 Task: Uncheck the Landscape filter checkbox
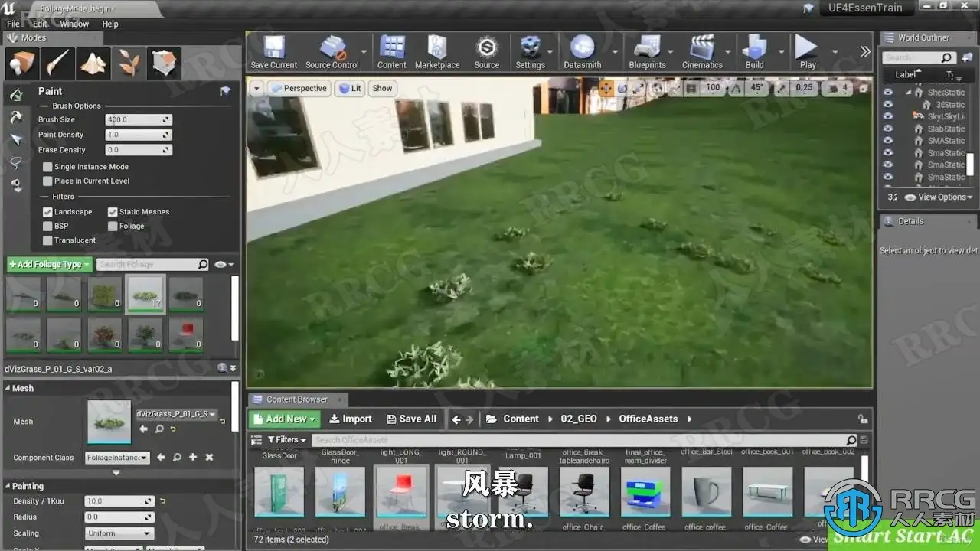click(x=47, y=212)
